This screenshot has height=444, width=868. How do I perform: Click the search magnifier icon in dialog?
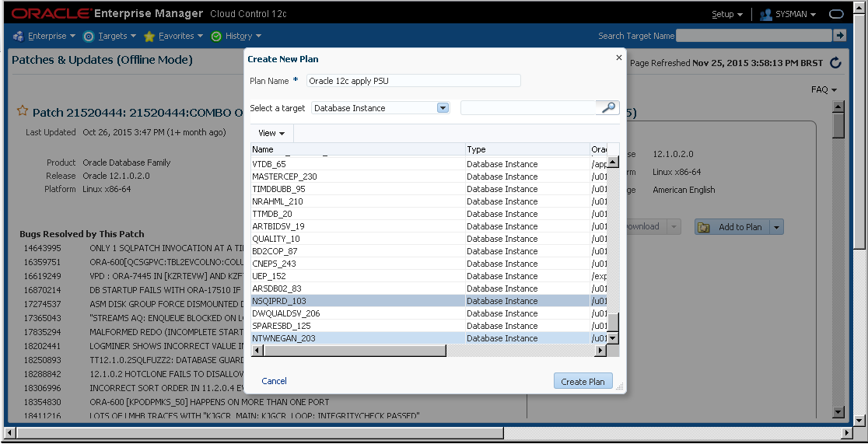click(607, 107)
